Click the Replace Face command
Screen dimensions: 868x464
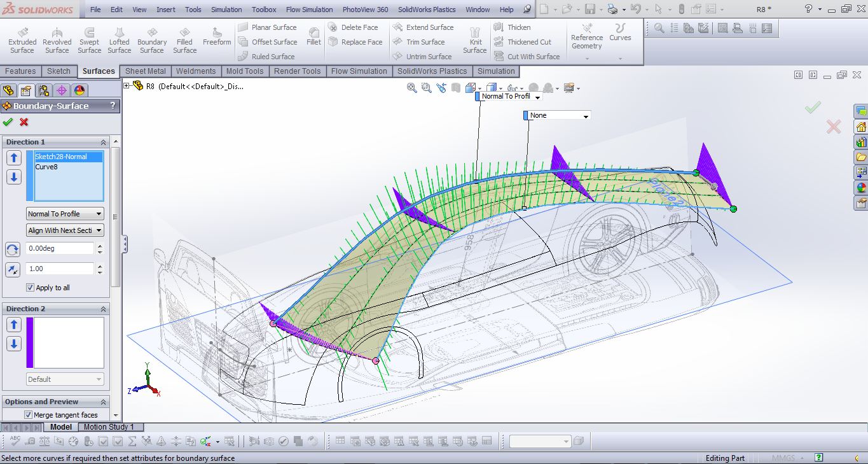[355, 42]
